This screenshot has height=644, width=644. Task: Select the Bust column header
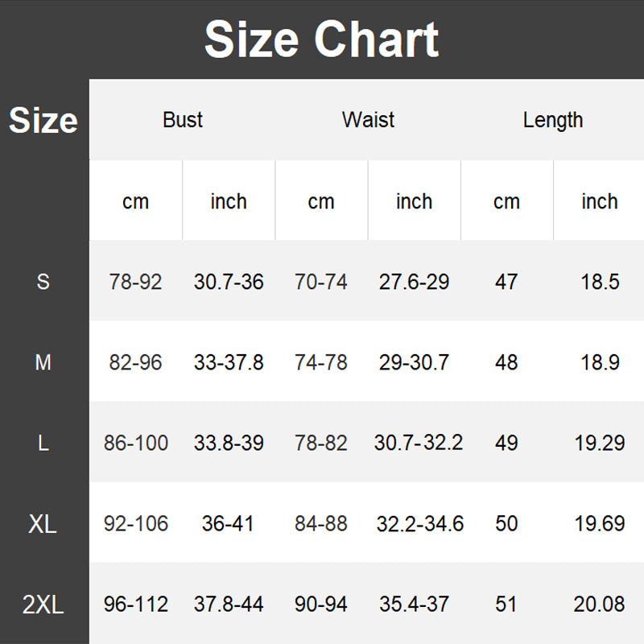tap(183, 120)
